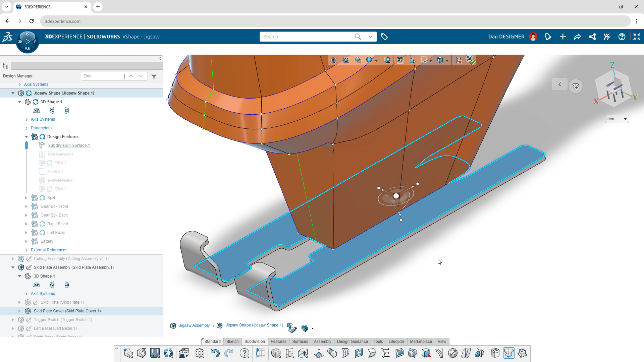Open the Subdivision tab

point(254,341)
